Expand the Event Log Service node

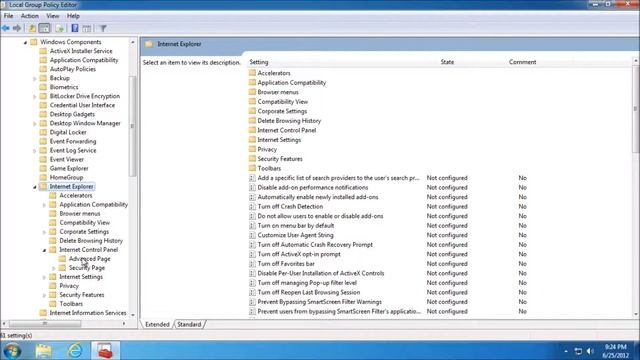[35, 151]
